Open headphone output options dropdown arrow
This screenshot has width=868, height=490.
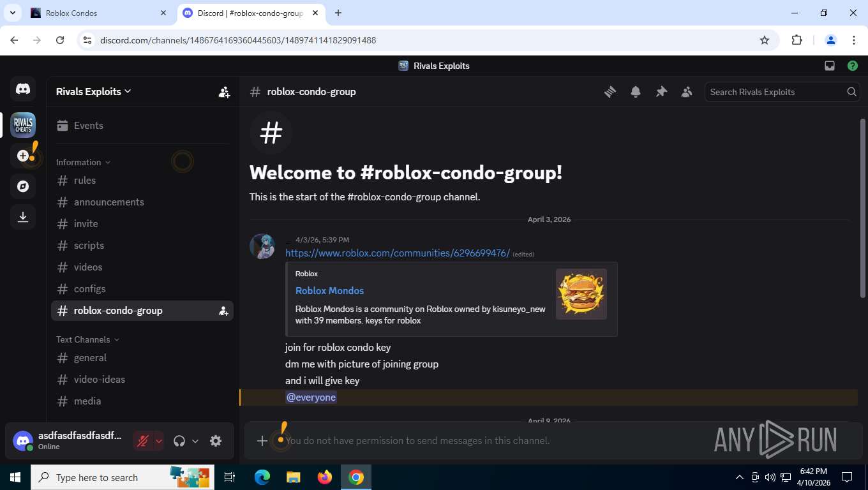click(195, 441)
